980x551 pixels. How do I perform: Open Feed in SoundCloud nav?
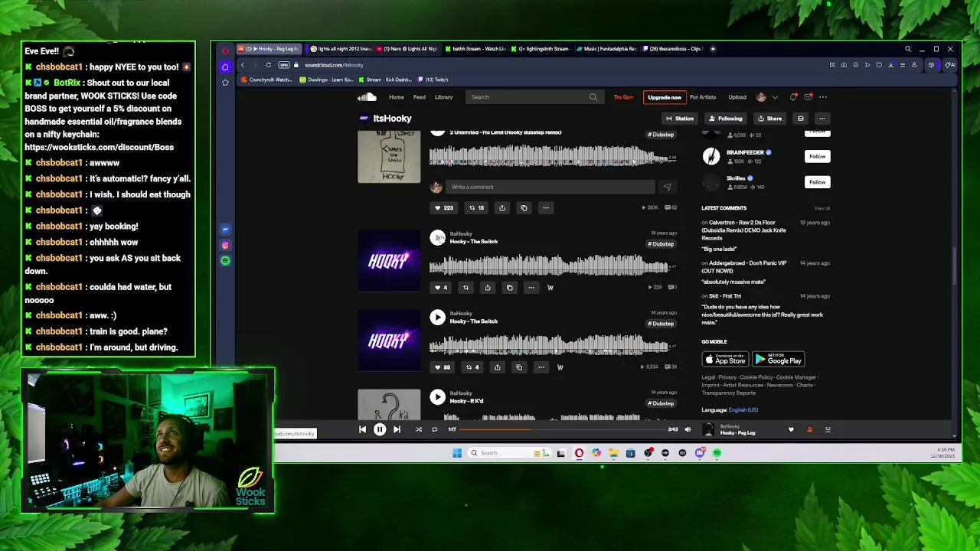coord(420,97)
